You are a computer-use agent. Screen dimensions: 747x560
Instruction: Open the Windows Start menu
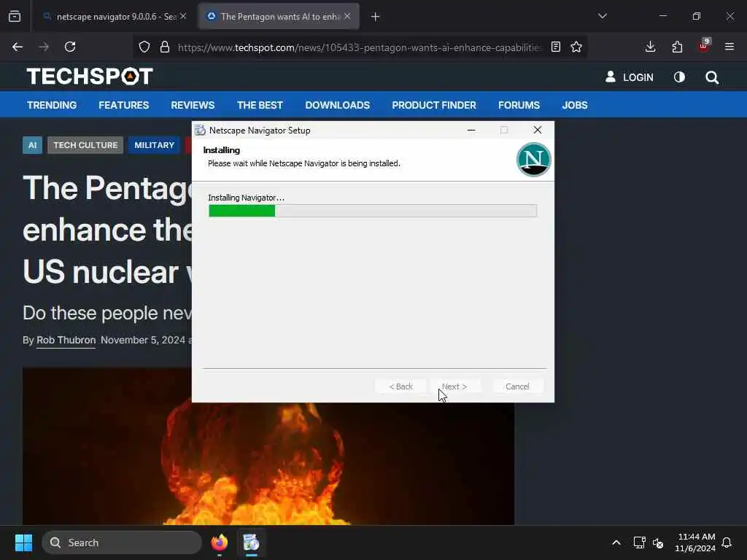(23, 542)
